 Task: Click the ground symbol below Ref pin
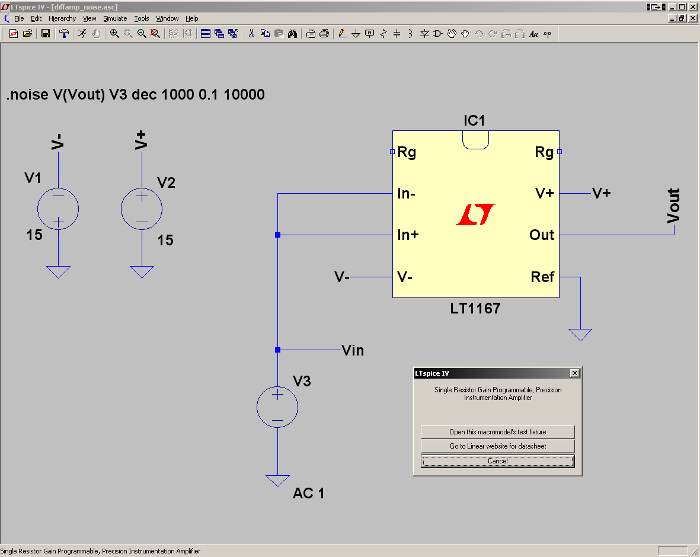pos(580,335)
